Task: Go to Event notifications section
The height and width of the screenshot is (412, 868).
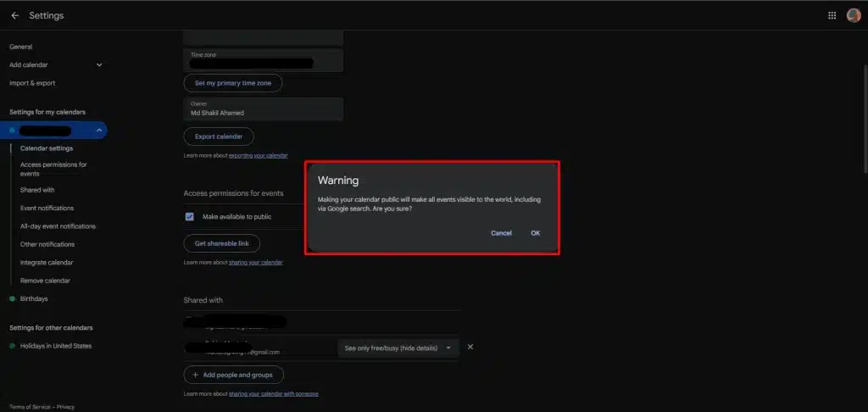Action: [x=47, y=208]
